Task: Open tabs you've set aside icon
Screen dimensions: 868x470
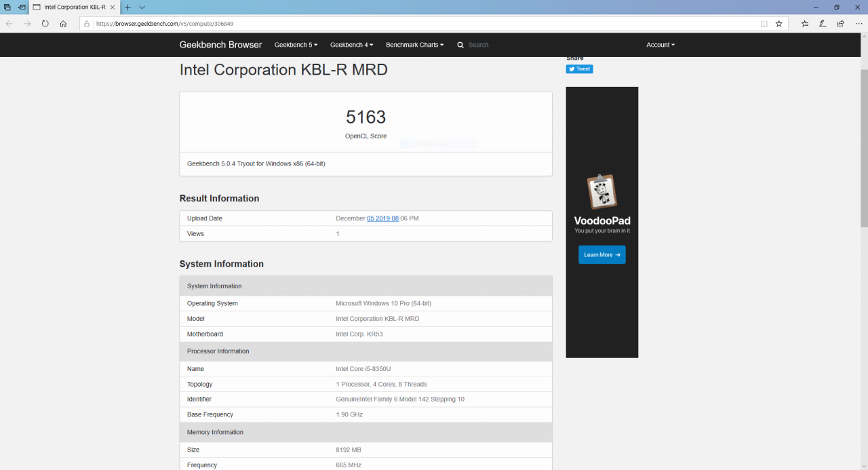Action: [x=7, y=7]
